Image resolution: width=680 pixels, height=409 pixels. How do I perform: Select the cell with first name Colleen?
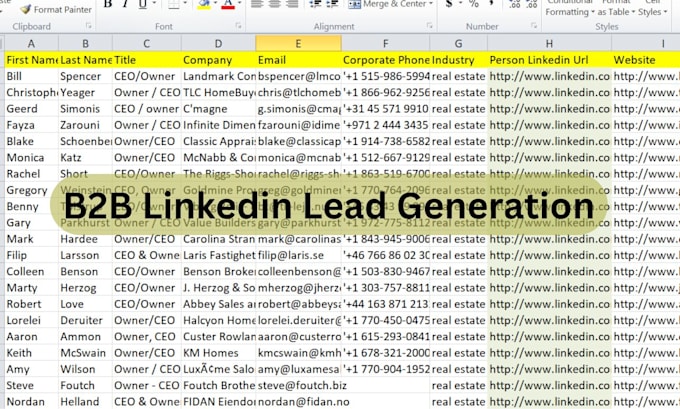pyautogui.click(x=31, y=272)
